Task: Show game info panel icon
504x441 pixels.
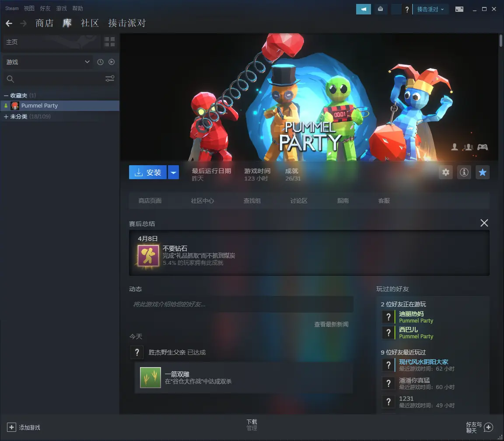Action: point(464,172)
